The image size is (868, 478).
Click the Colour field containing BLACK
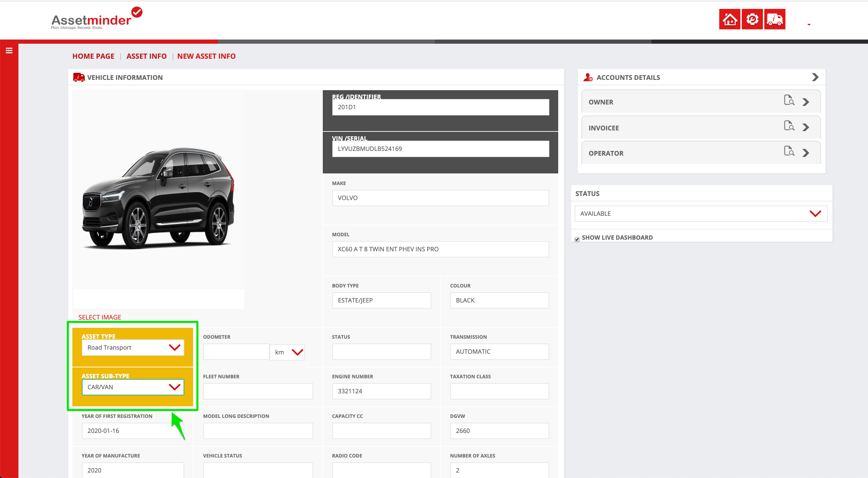pos(500,300)
